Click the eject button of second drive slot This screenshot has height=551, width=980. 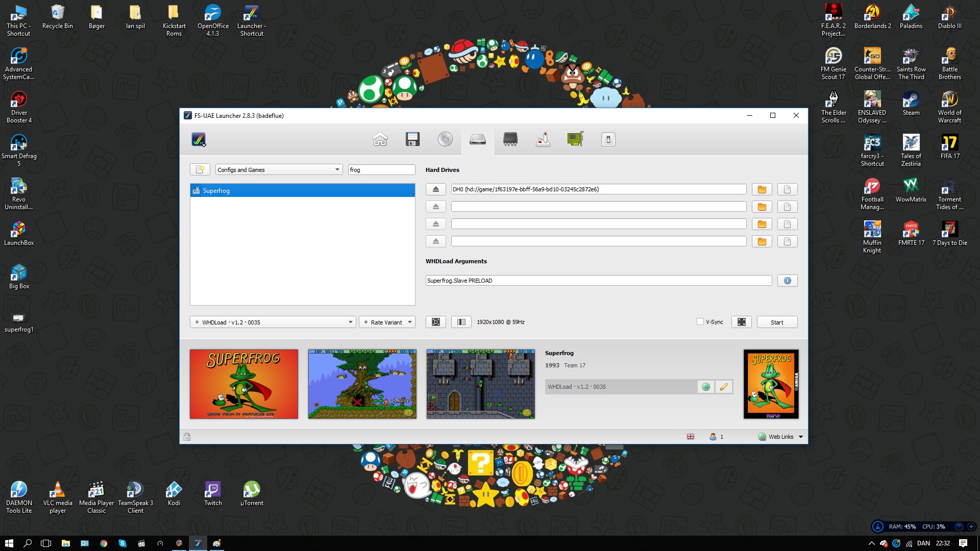point(436,207)
